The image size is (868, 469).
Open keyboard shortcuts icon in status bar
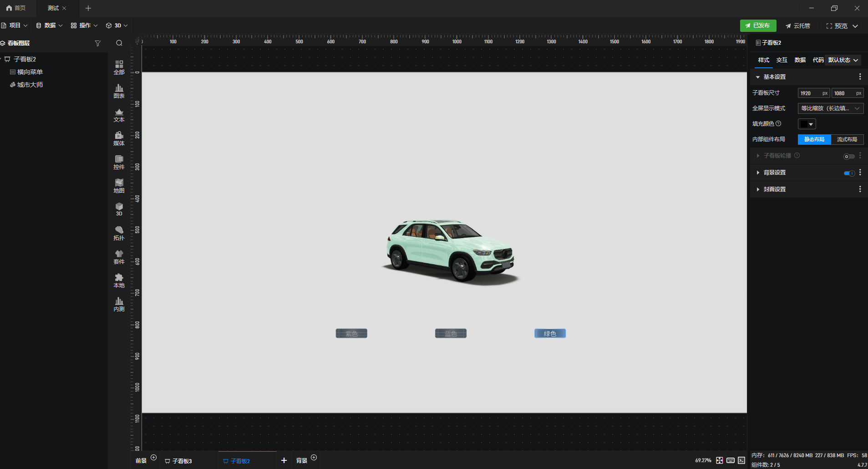pos(731,460)
